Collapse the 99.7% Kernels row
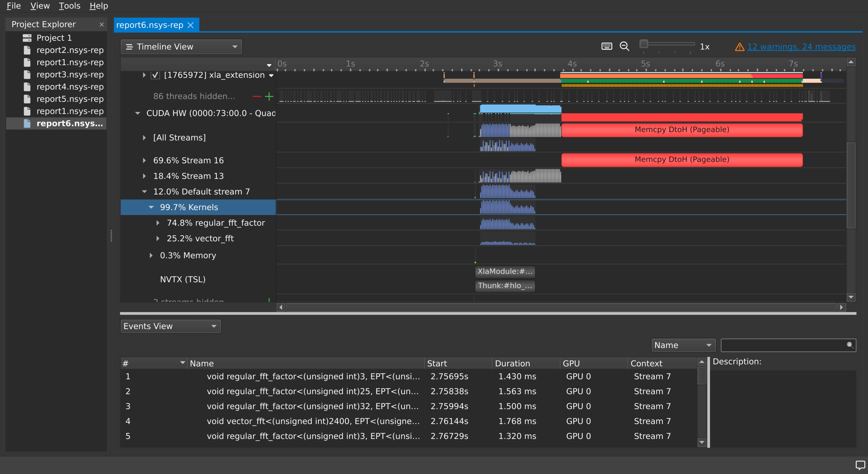 (151, 207)
